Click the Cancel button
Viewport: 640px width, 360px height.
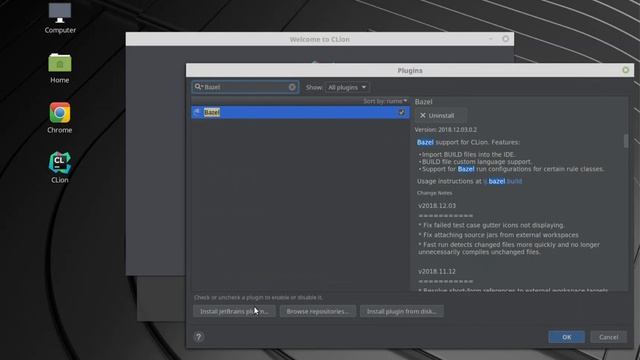pyautogui.click(x=608, y=337)
